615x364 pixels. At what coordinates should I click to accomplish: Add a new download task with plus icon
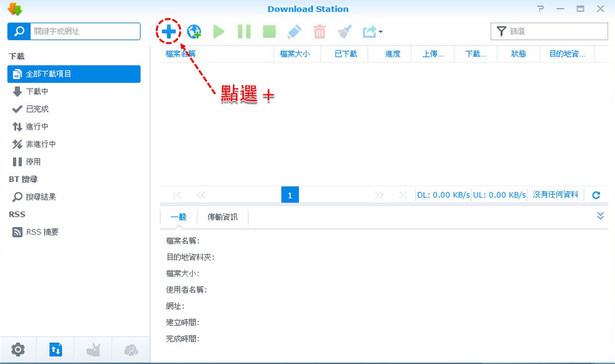169,32
